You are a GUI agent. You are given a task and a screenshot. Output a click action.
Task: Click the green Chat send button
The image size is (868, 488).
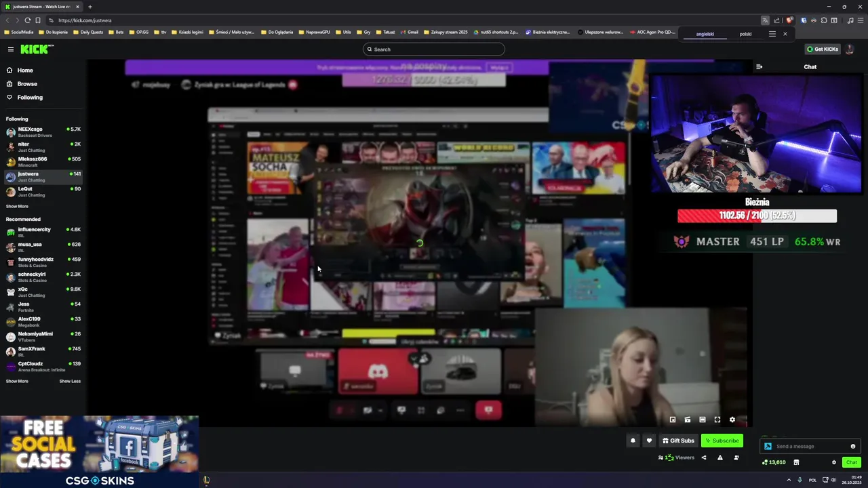(x=852, y=462)
